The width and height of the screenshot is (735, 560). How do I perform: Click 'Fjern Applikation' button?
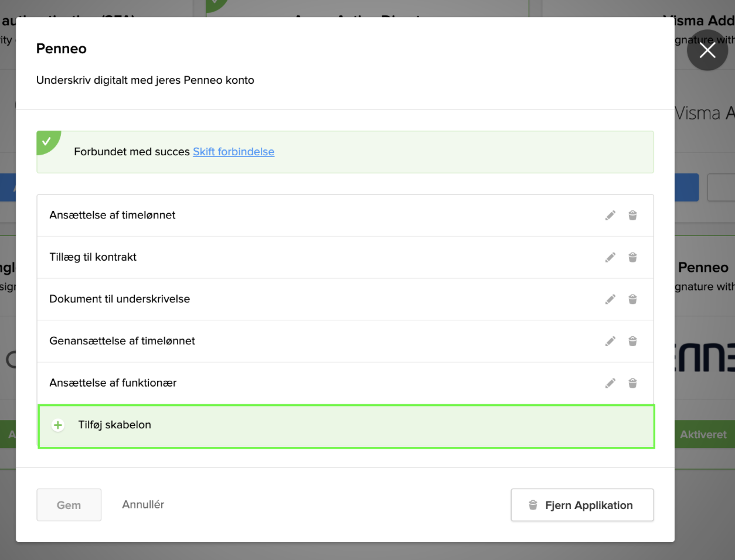click(582, 505)
